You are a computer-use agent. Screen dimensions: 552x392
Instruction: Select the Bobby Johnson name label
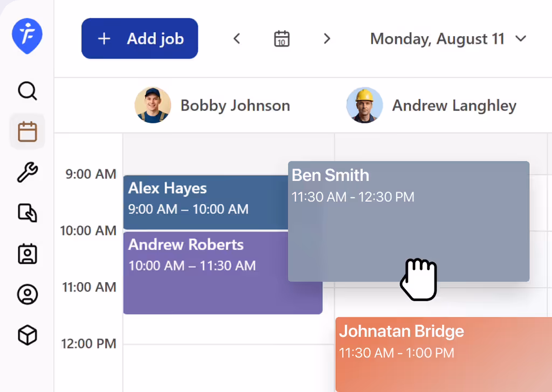[x=235, y=106]
